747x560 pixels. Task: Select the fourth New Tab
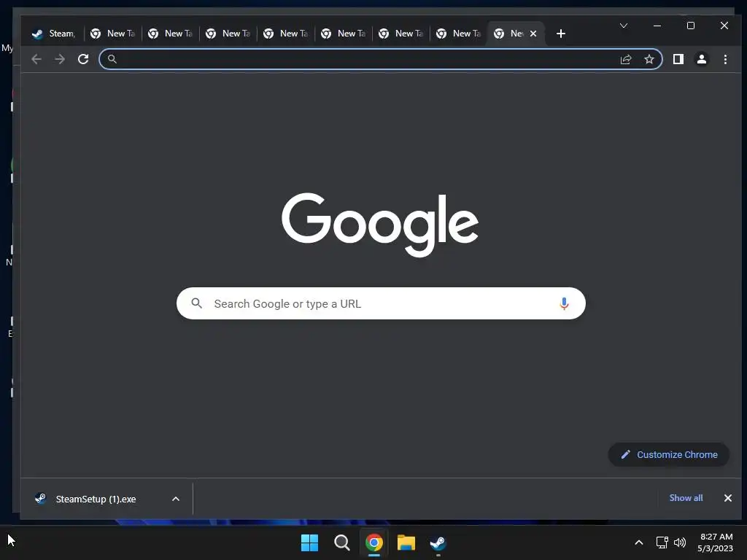(286, 34)
